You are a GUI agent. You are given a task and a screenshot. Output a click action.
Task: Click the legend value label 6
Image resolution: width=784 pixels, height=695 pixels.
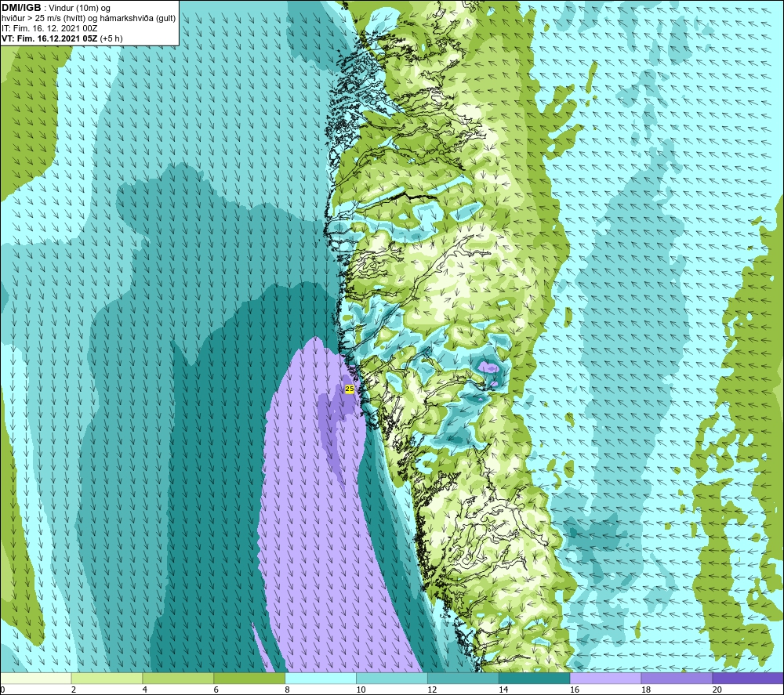[216, 690]
